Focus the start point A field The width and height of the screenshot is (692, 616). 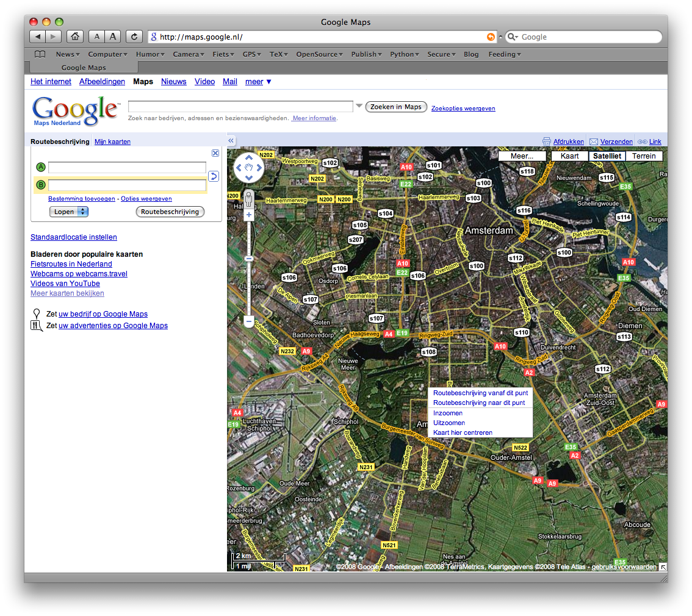click(127, 168)
